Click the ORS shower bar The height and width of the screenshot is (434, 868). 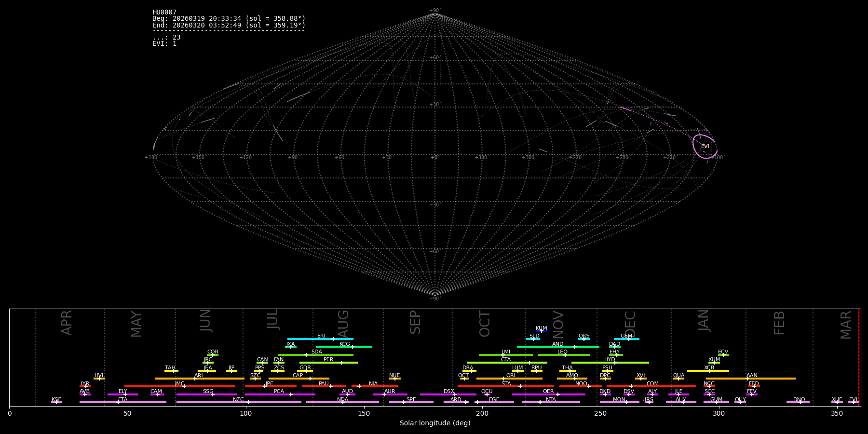tap(584, 339)
